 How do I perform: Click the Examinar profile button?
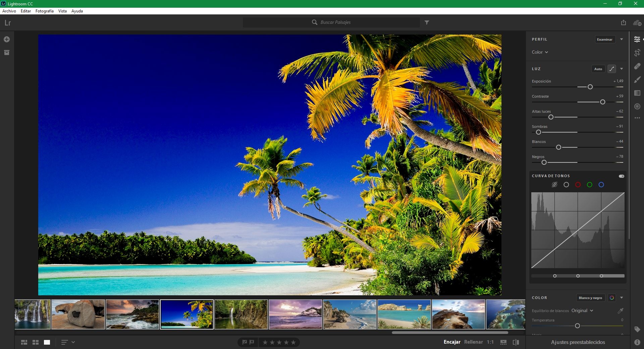click(x=605, y=39)
